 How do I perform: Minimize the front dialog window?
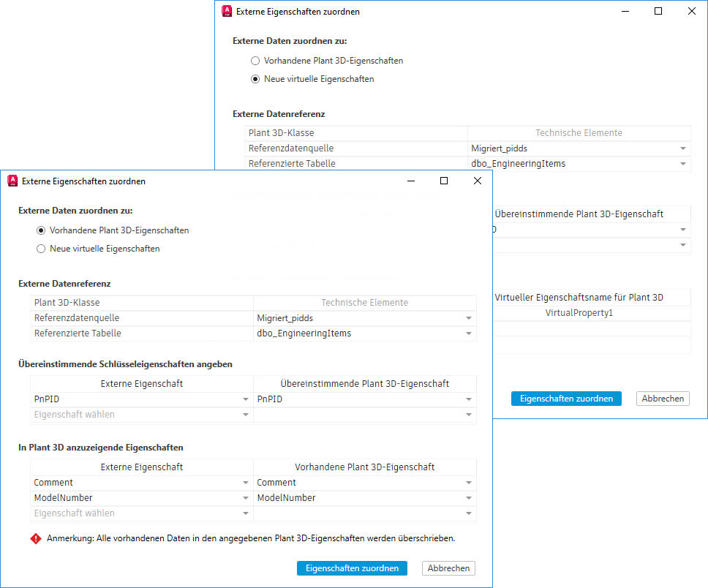tap(411, 181)
